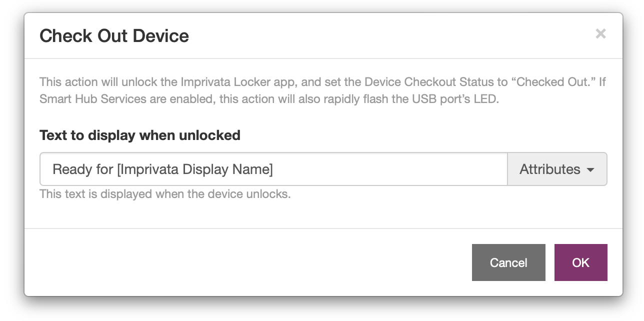Close the Check Out Device dialog via X
Screen dimensions: 644x321
(600, 34)
